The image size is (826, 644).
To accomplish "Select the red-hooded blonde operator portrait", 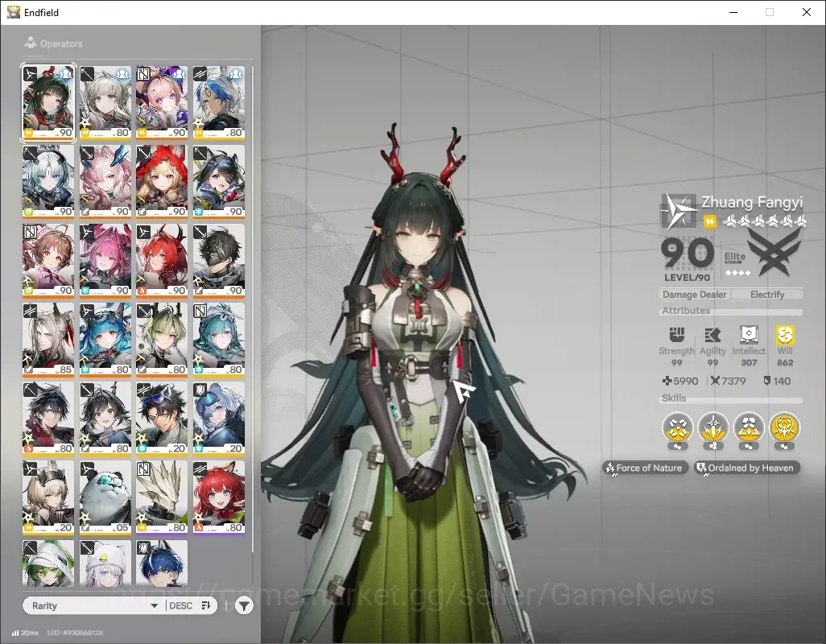I will click(162, 182).
